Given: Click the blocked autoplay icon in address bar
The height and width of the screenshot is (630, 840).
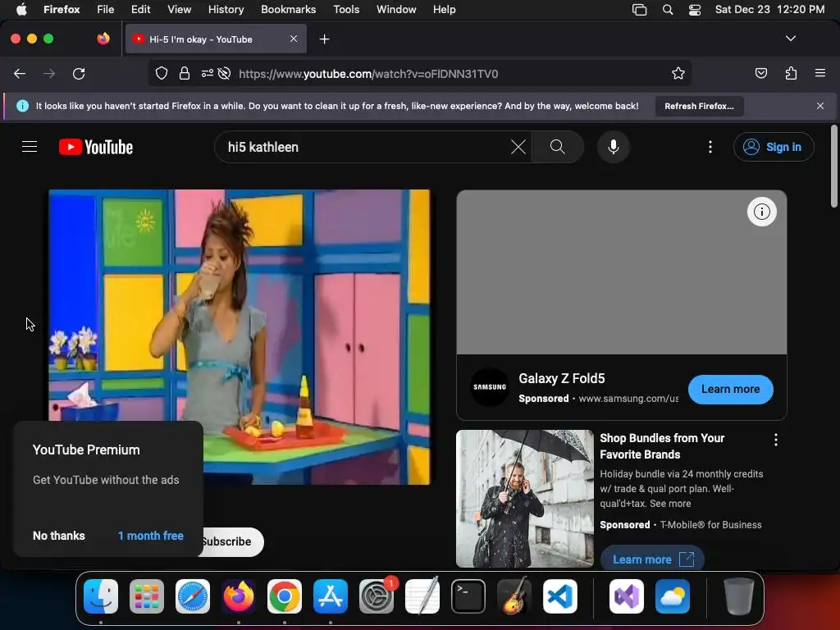Looking at the screenshot, I should (225, 73).
